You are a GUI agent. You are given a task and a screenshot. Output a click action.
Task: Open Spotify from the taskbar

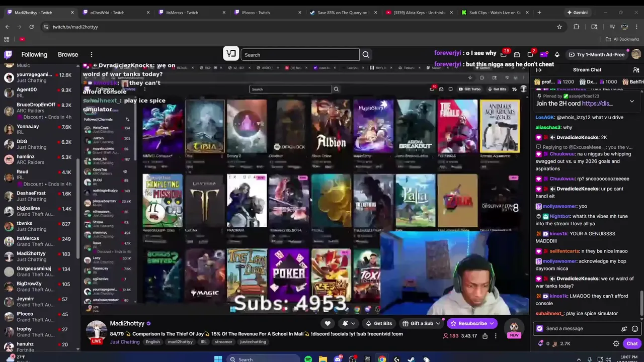pos(308,359)
